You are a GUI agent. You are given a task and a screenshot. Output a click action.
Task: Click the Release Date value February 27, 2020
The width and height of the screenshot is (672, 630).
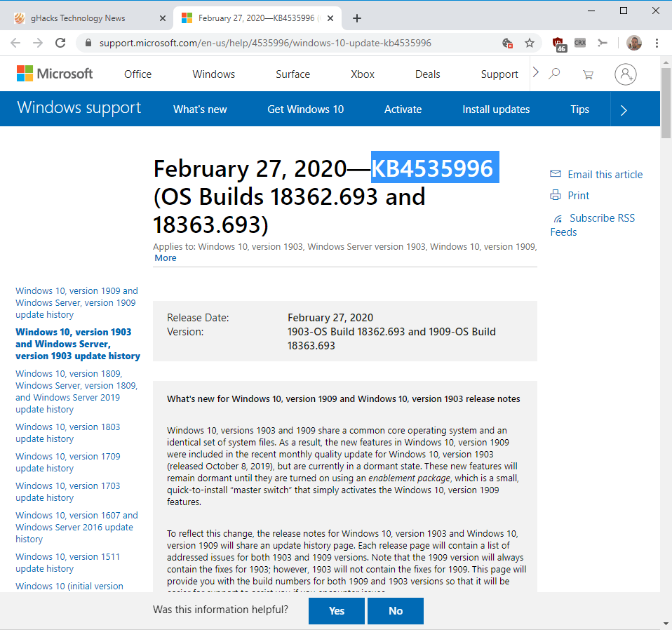330,318
